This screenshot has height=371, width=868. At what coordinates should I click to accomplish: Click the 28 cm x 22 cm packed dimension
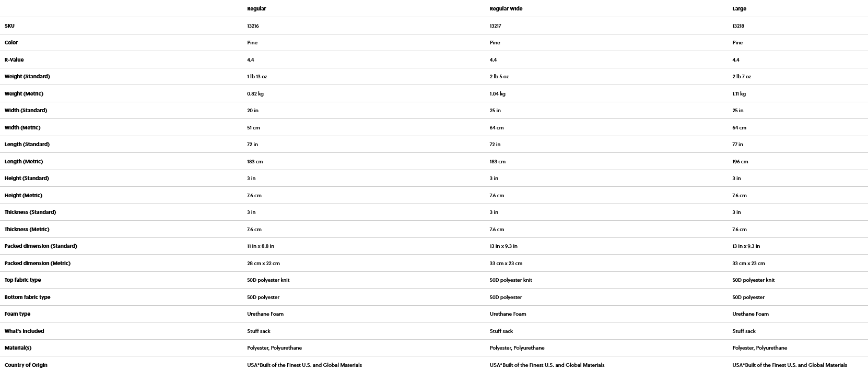point(263,264)
